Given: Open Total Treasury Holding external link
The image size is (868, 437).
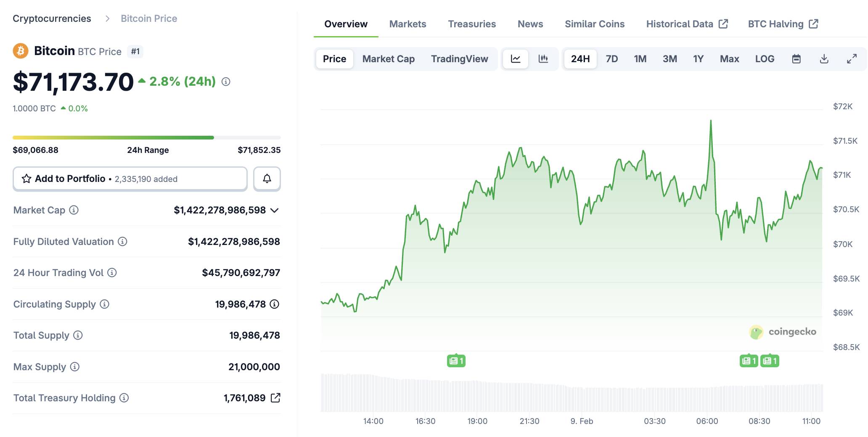Looking at the screenshot, I should 276,398.
